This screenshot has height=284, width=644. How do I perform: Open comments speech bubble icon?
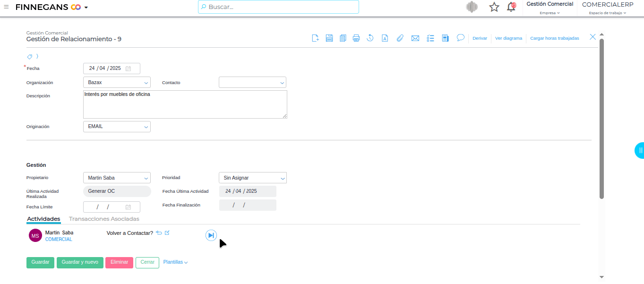(x=461, y=38)
